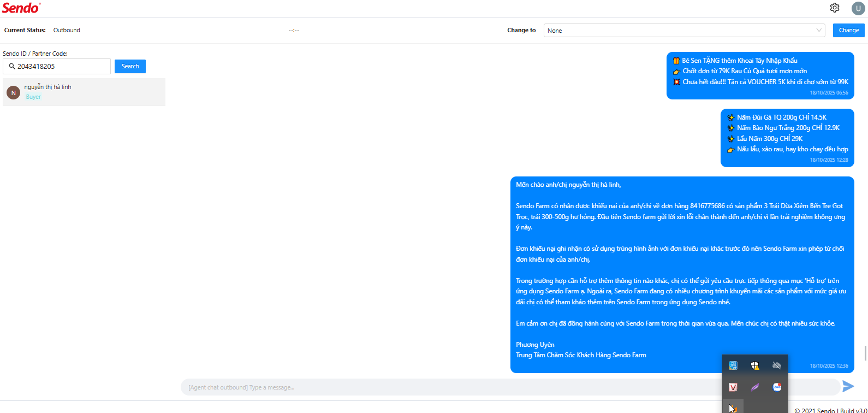868x413 pixels.
Task: Focus the Sendo ID / Partner Code field
Action: [57, 66]
